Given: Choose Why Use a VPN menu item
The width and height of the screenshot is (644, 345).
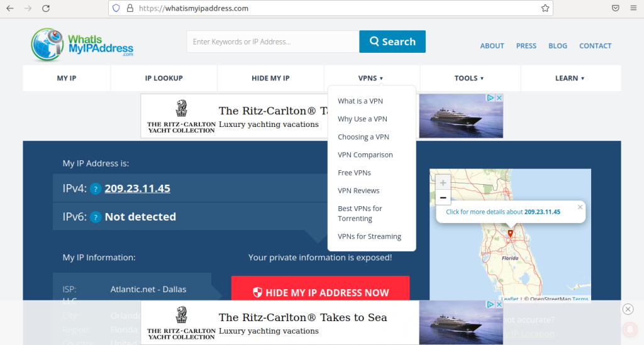Looking at the screenshot, I should click(362, 119).
